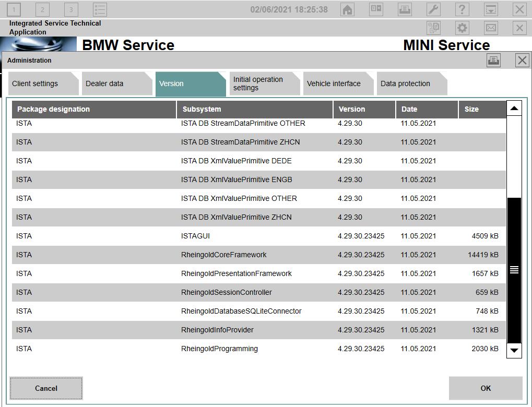Screen dimensions: 532x407
Task: Click the 659 kB size value
Action: click(x=487, y=292)
